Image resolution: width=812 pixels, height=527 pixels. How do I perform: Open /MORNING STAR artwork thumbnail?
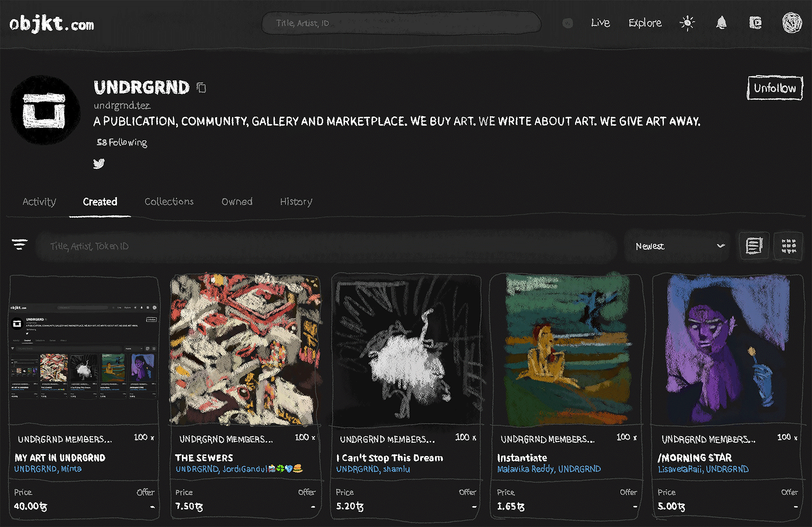point(728,350)
